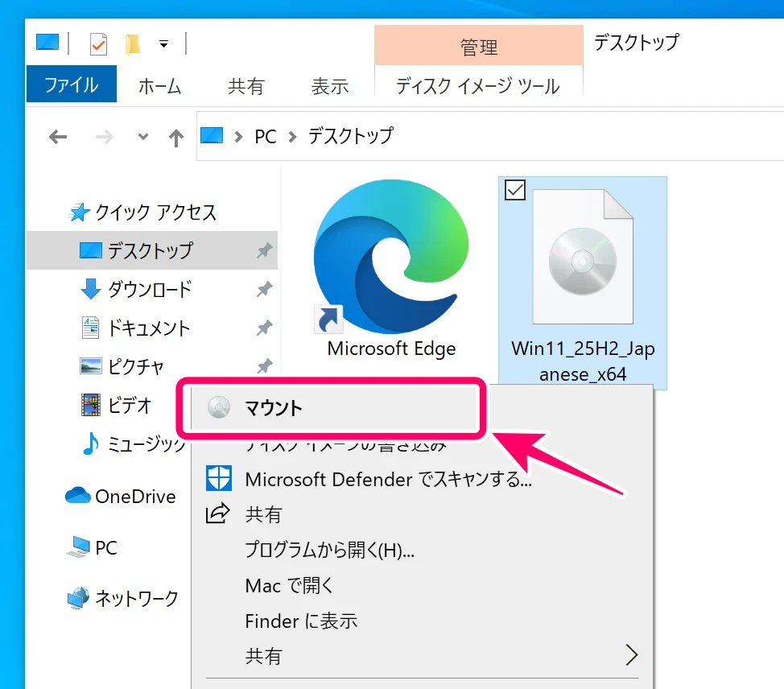784x689 pixels.
Task: Click the up arrow to parent folder
Action: pyautogui.click(x=175, y=137)
